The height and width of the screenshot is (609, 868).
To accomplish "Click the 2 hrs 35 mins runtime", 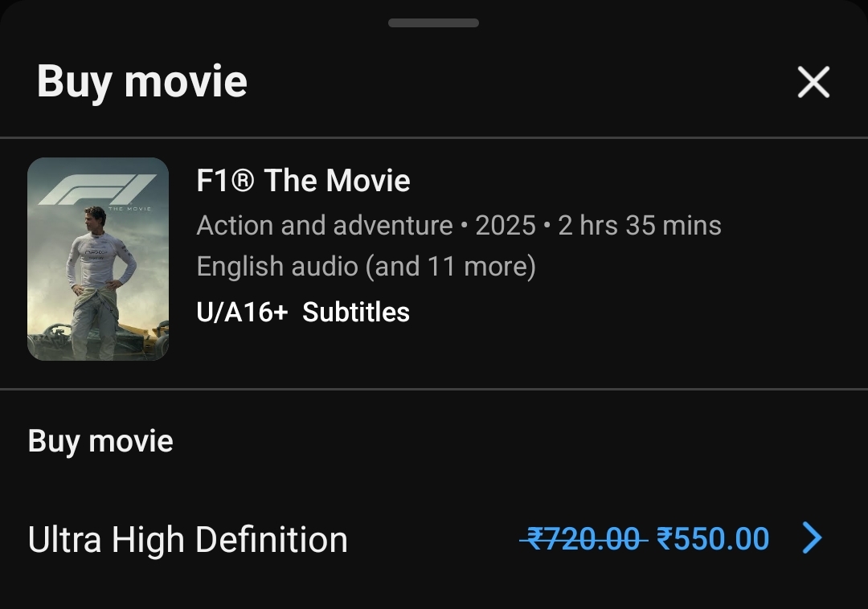I will pos(640,226).
